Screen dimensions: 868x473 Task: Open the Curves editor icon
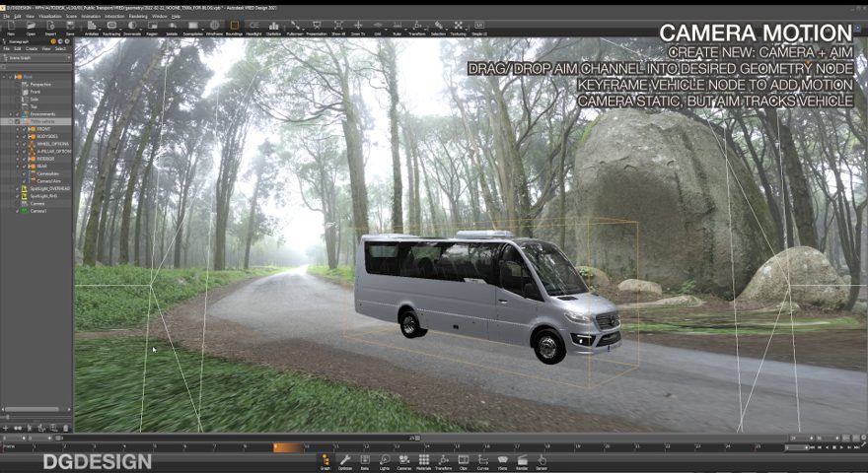tap(483, 461)
